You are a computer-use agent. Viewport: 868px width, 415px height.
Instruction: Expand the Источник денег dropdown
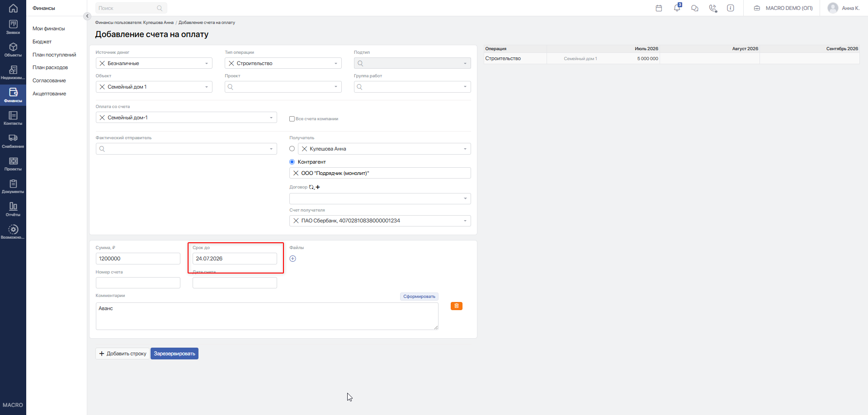154,63
